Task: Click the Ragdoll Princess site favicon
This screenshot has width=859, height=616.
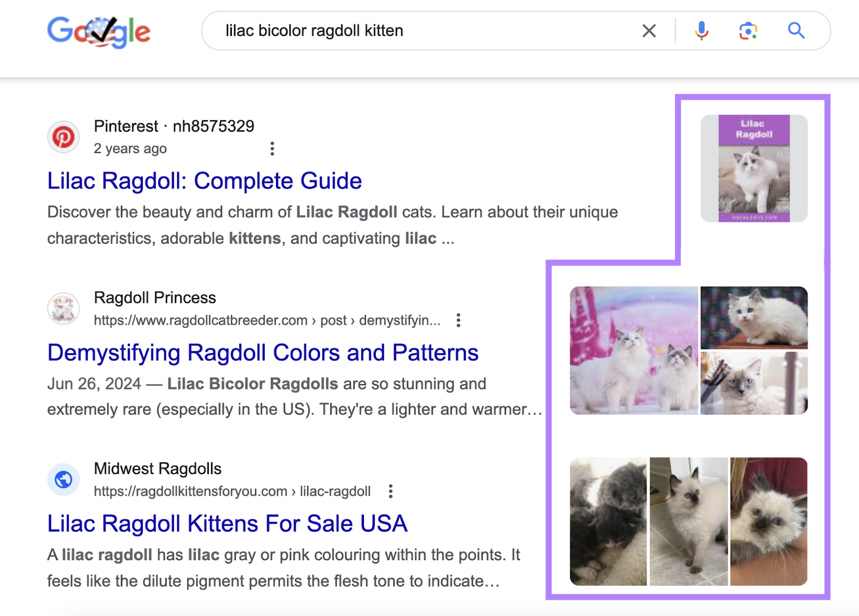Action: 63,308
